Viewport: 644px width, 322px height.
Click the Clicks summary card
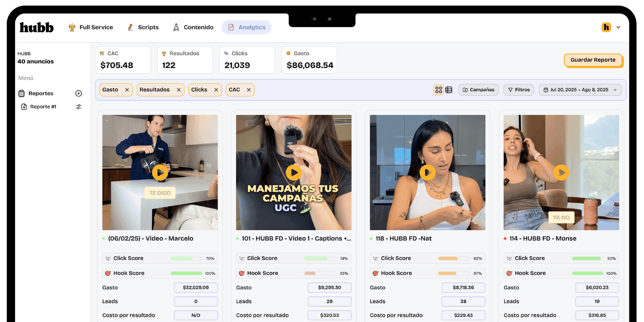[247, 60]
